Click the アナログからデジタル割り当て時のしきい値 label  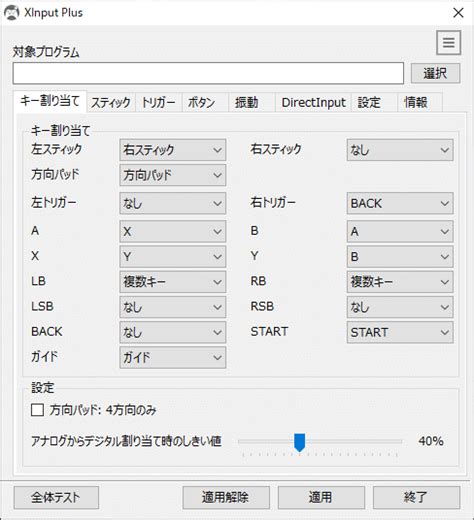point(126,441)
